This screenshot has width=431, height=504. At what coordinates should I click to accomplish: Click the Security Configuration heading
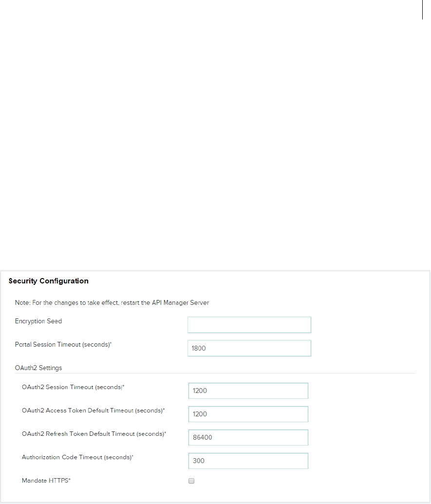coord(49,281)
